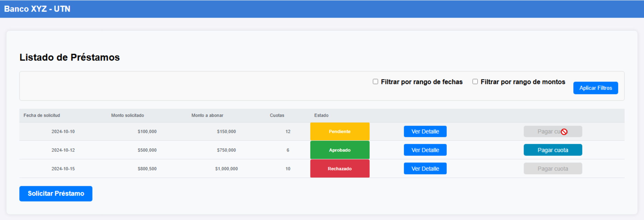Click the Solicitar Préstamo button

tap(56, 194)
